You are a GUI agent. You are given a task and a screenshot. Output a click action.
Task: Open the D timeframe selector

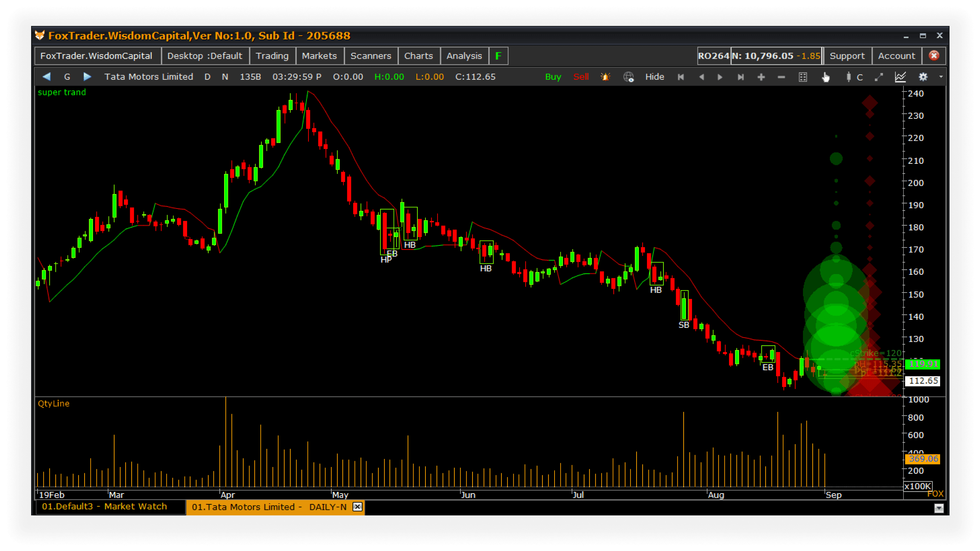coord(207,77)
